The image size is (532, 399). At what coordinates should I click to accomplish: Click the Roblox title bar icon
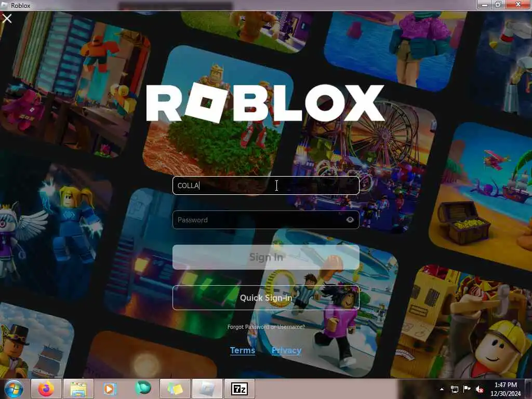pyautogui.click(x=4, y=5)
